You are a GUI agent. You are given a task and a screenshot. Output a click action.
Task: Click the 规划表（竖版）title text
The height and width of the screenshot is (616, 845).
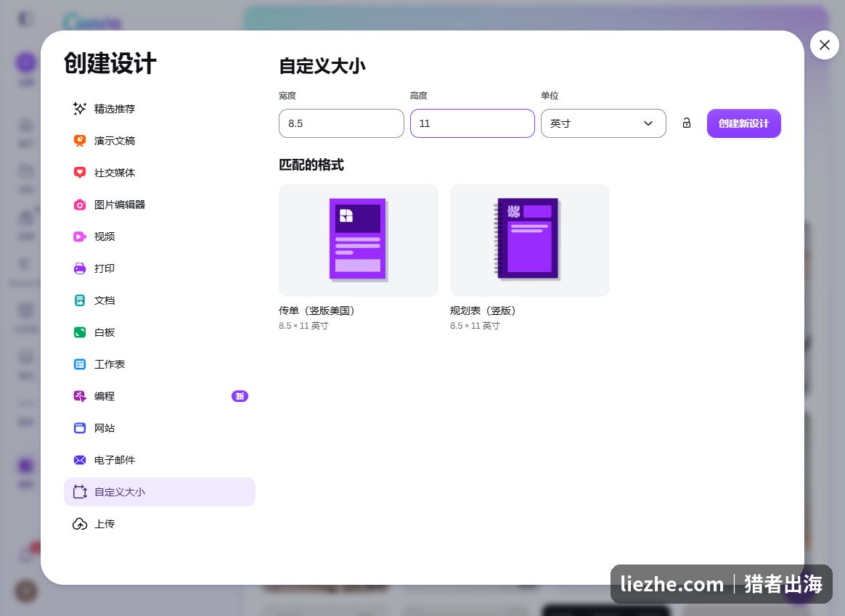pyautogui.click(x=483, y=311)
